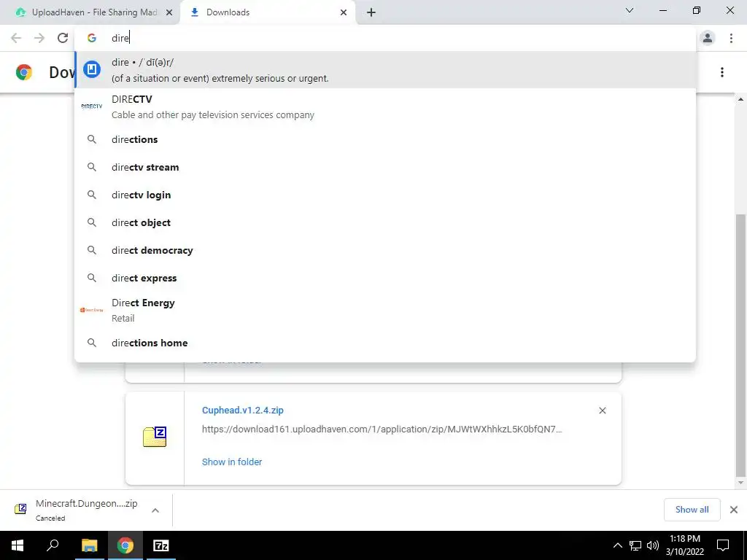Screen dimensions: 747x560
Task: Click the scrollbar down arrow
Action: tap(740, 483)
